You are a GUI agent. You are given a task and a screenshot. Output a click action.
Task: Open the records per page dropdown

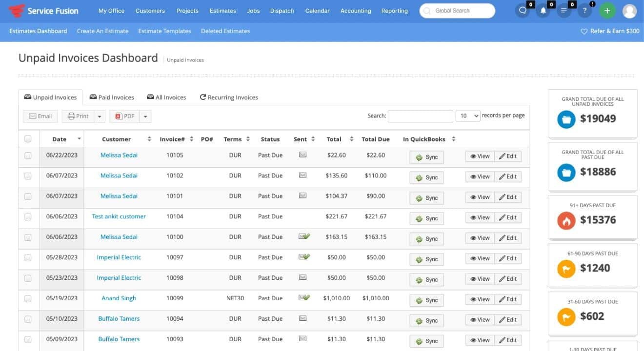[467, 116]
